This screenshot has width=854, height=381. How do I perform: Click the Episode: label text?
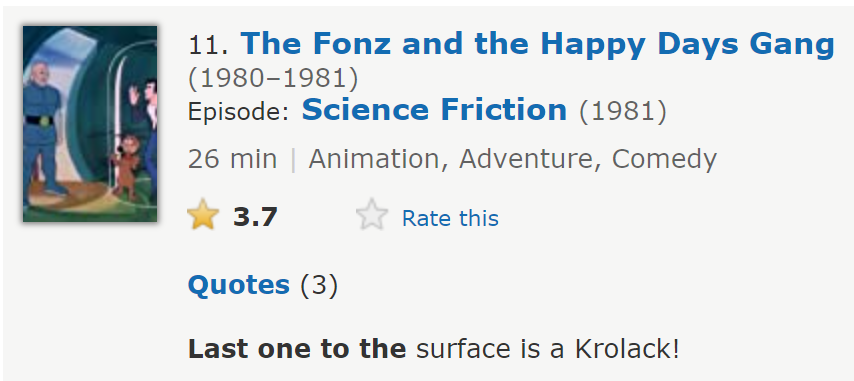point(238,112)
